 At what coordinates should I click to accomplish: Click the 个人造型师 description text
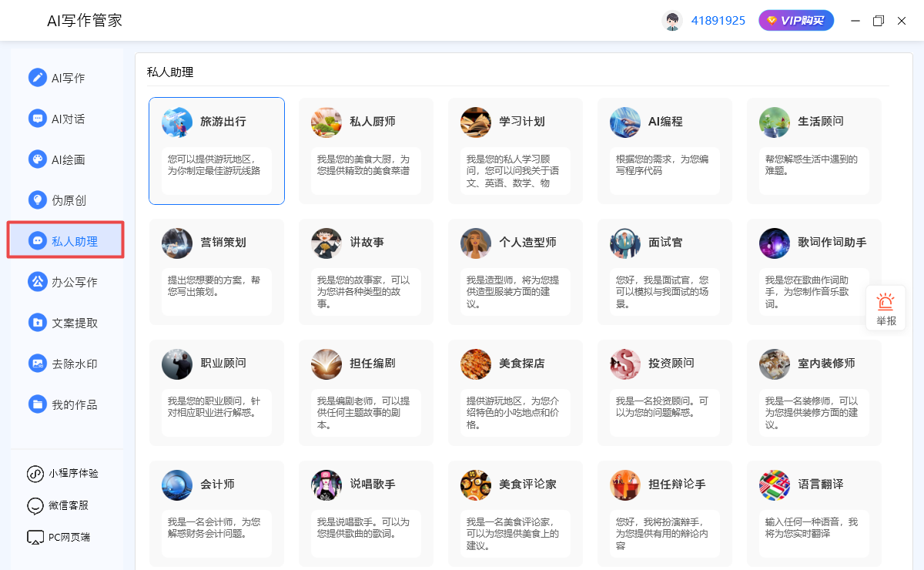[x=513, y=292]
